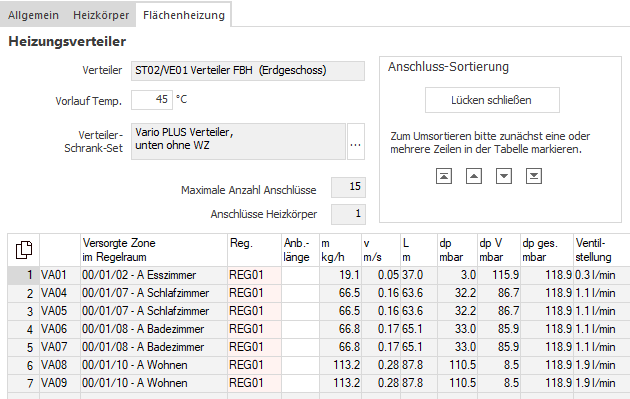Viewport: 630px width, 399px height.
Task: Click the 1.9 l/min cell in VA08 row
Action: point(601,365)
